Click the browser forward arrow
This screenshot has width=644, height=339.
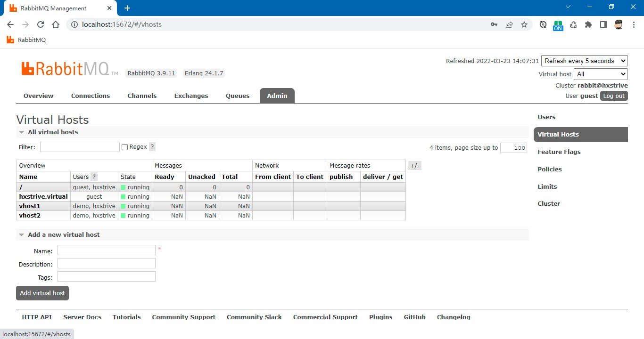tap(25, 24)
